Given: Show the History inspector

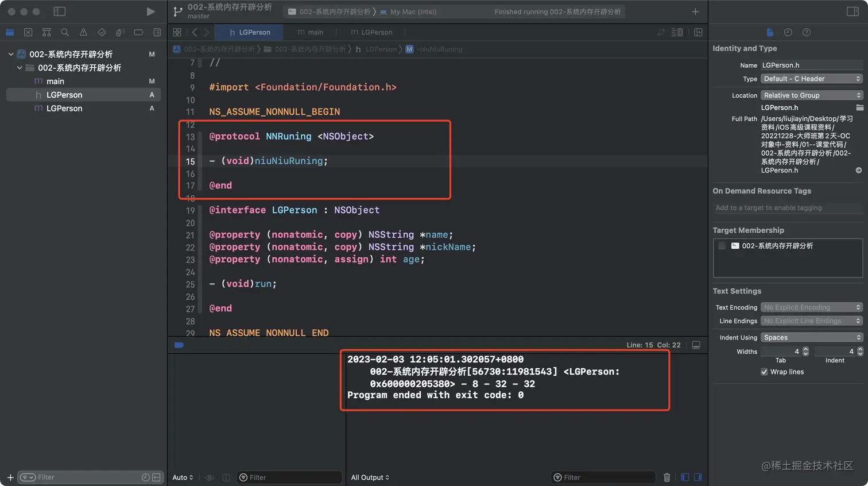Looking at the screenshot, I should click(788, 32).
